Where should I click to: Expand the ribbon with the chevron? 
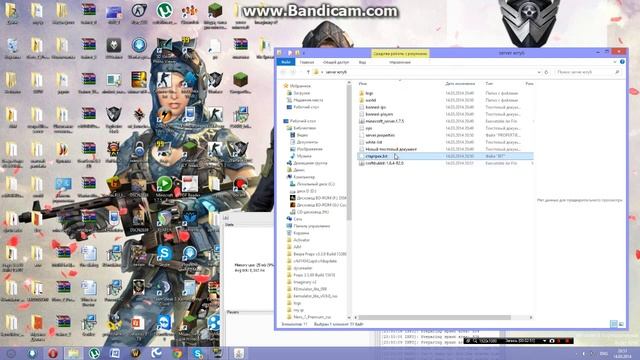tap(615, 62)
